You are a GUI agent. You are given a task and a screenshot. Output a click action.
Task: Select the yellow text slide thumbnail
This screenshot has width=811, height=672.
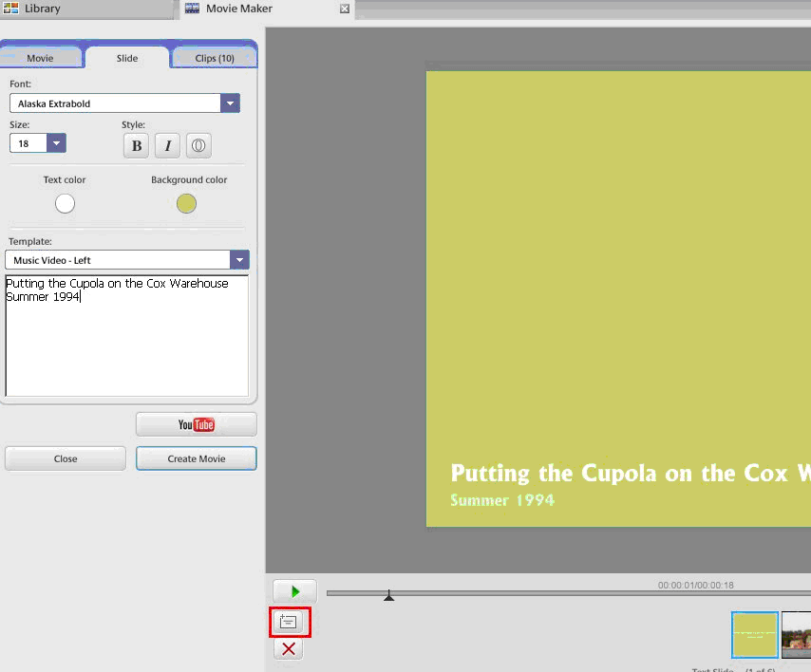pyautogui.click(x=755, y=635)
